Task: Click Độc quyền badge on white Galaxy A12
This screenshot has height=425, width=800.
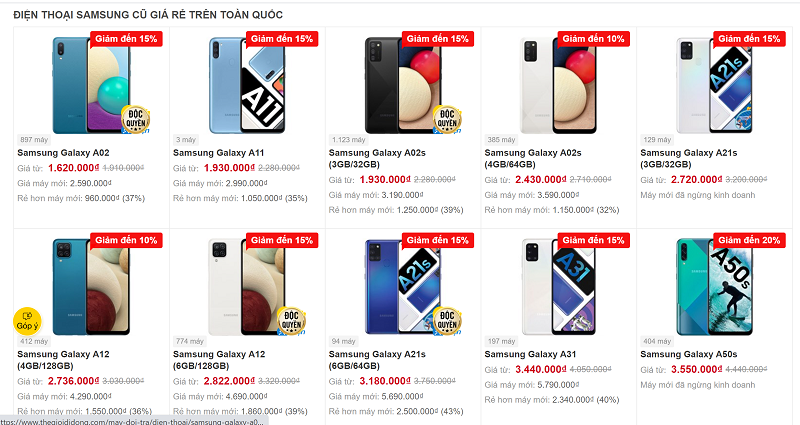Action: pos(291,320)
